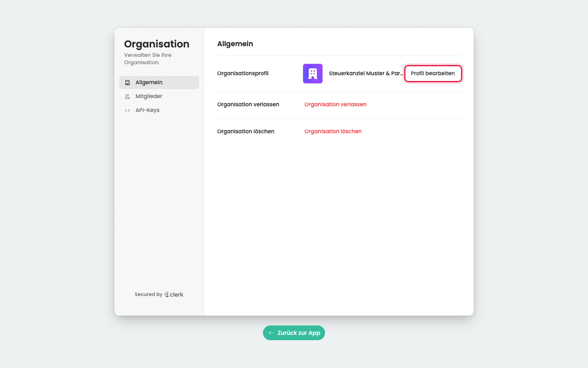Click the Clerk logo in sidebar footer

click(174, 294)
